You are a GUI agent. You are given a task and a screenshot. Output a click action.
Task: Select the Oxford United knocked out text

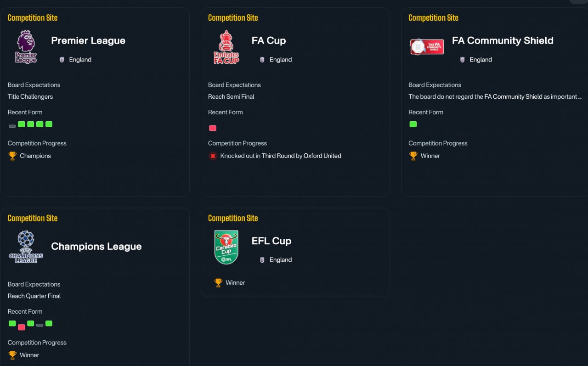[x=281, y=156]
